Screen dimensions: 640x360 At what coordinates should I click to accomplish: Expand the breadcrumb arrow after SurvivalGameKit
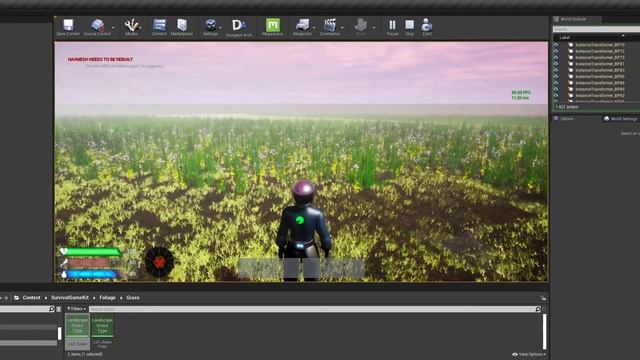tap(94, 298)
